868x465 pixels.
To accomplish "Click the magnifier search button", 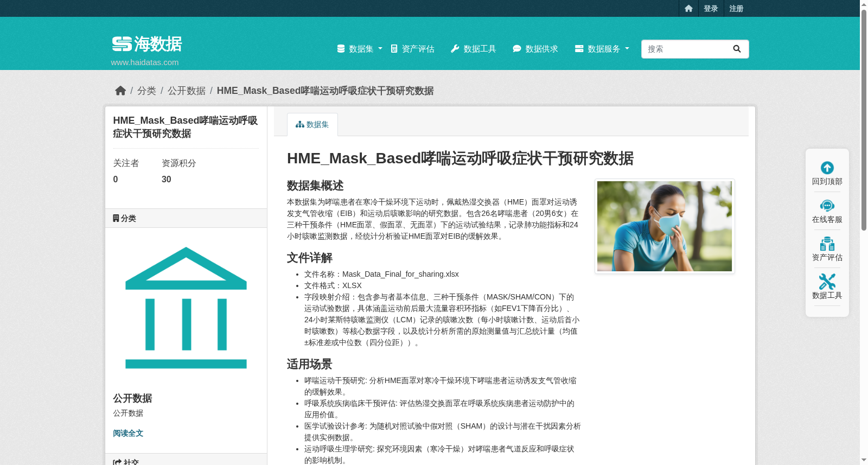I will (x=737, y=49).
